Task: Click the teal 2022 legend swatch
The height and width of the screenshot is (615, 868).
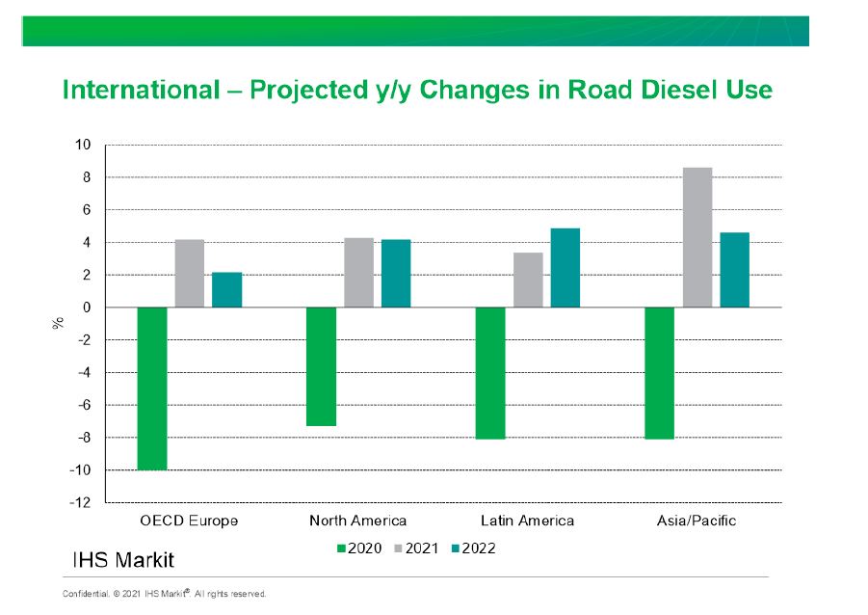Action: tap(456, 548)
